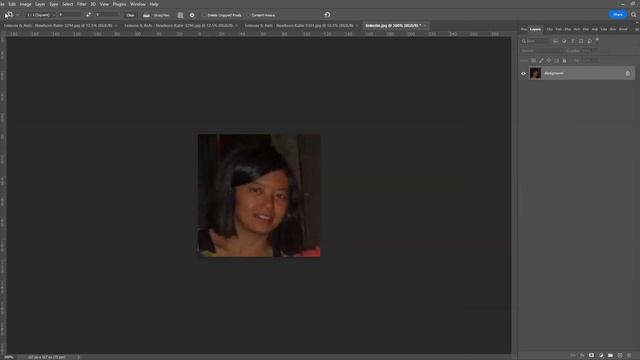The image size is (640, 360).
Task: Open the Select menu
Action: (x=67, y=4)
